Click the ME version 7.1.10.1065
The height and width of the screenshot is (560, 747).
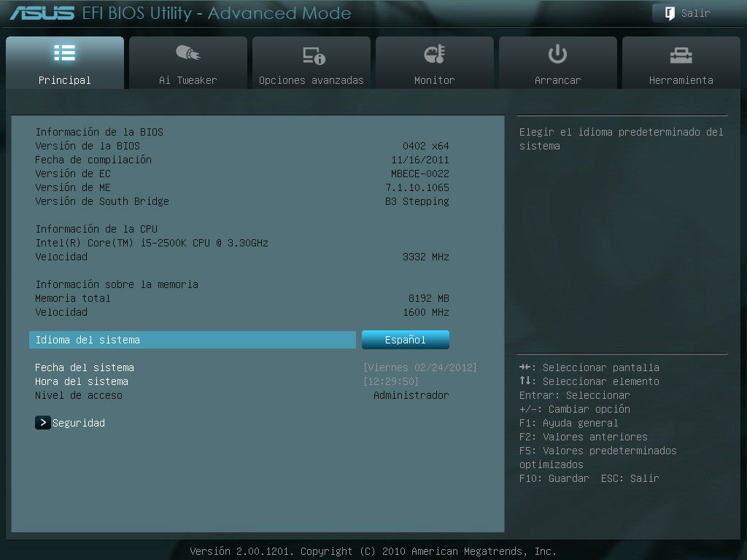(417, 187)
